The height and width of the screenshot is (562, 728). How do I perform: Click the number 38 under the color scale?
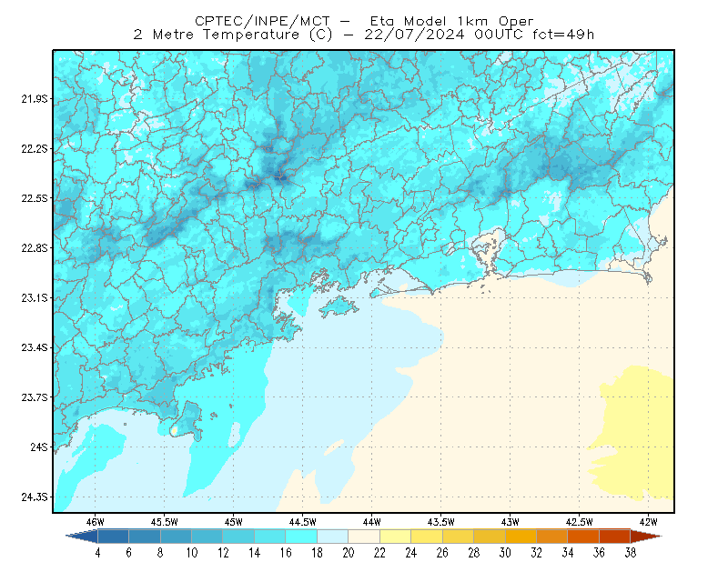click(x=631, y=553)
